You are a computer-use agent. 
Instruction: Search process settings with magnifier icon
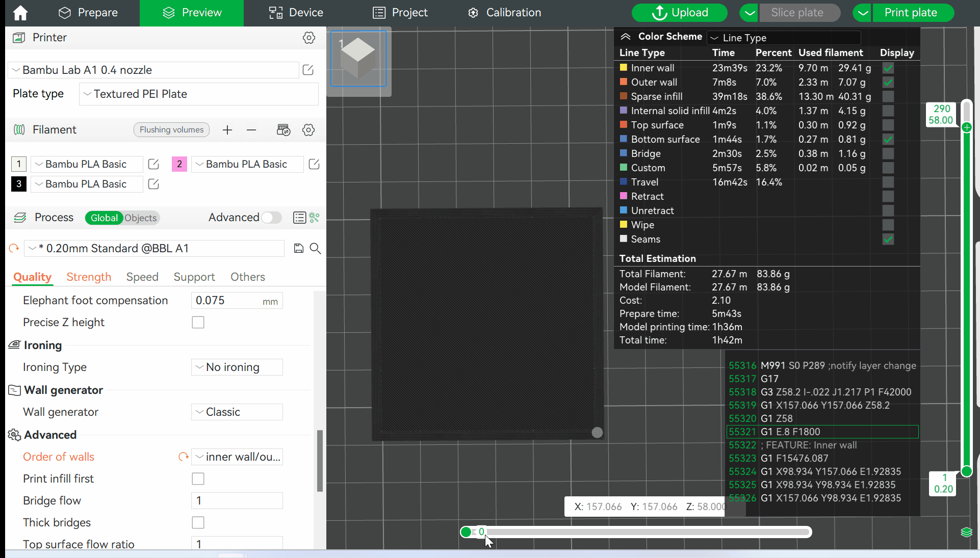tap(316, 248)
